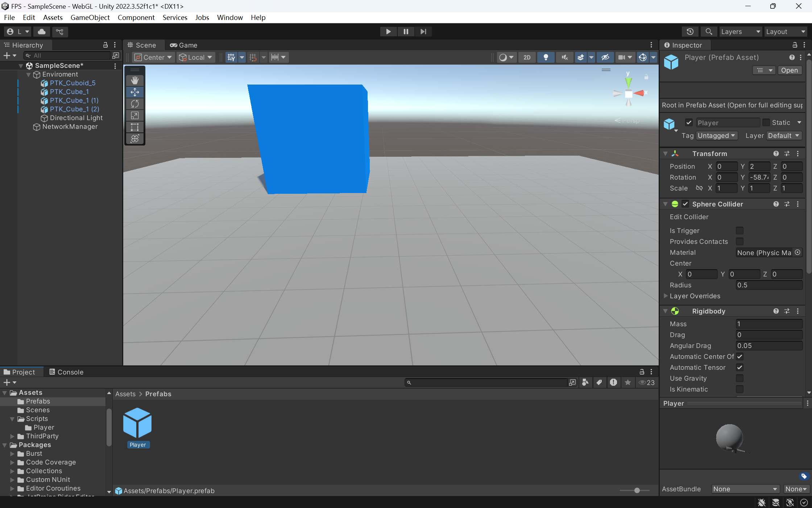Select the Rotate tool
Viewport: 812px width, 508px height.
click(135, 104)
